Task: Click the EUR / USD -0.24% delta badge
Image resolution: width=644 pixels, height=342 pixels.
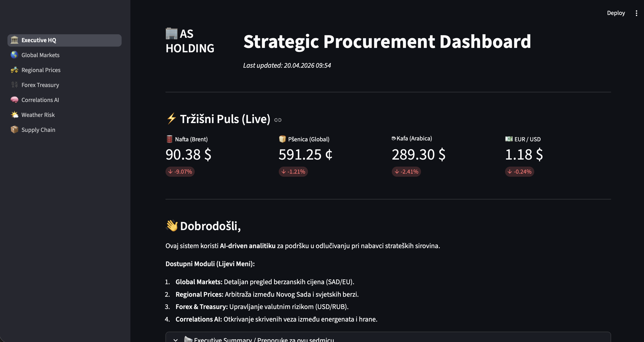Action: [x=520, y=172]
